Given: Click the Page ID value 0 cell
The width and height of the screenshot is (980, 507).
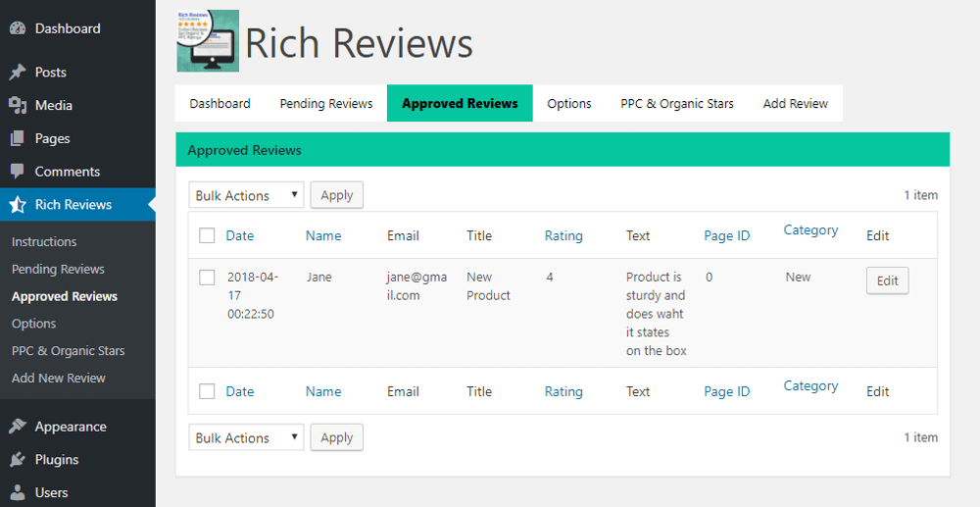Looking at the screenshot, I should point(709,277).
